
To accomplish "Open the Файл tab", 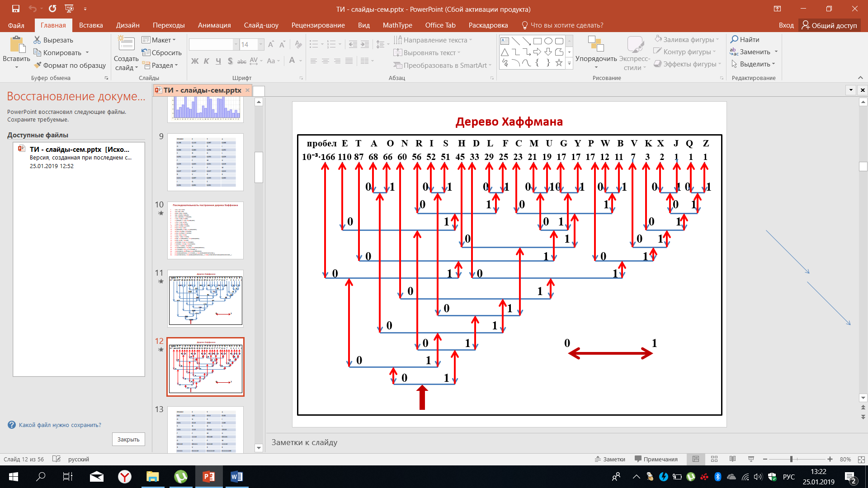I will [16, 25].
